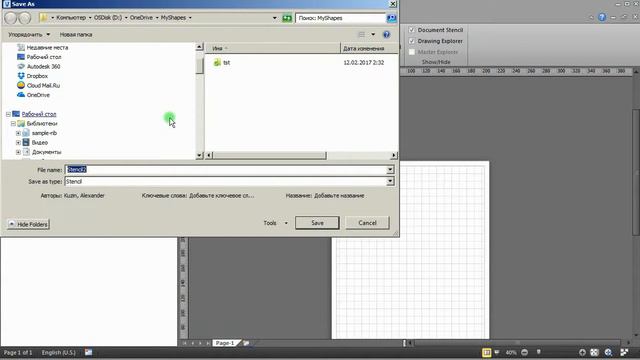
Task: Click the Hide Folders button
Action: pos(28,224)
